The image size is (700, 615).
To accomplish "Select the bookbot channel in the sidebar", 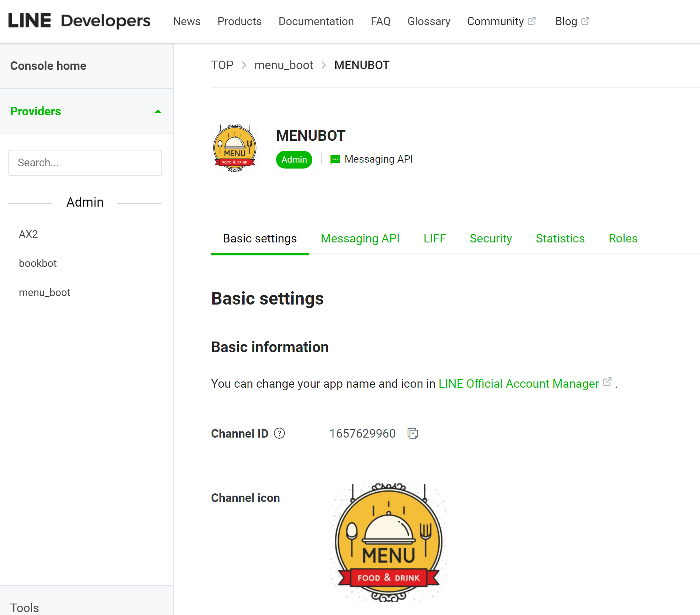I will click(37, 263).
